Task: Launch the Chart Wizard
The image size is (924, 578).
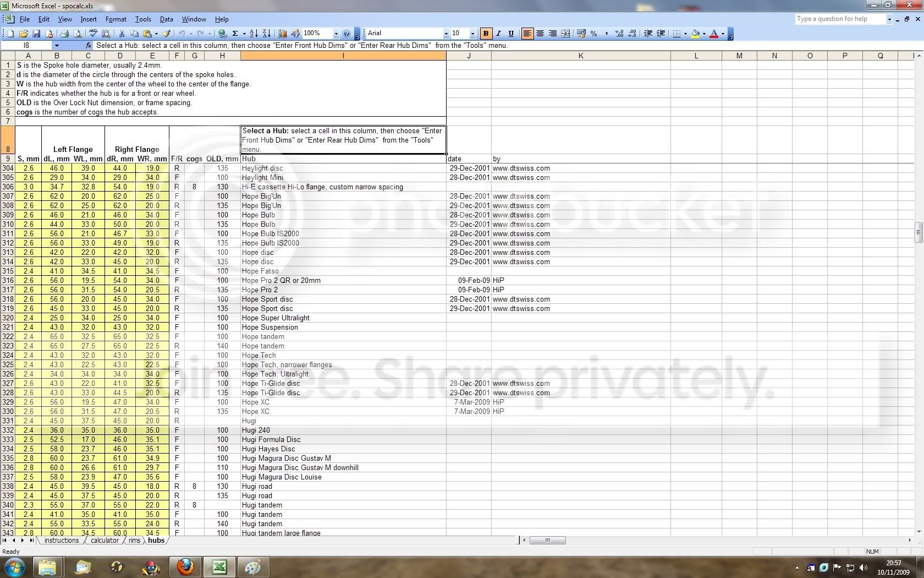Action: [283, 34]
